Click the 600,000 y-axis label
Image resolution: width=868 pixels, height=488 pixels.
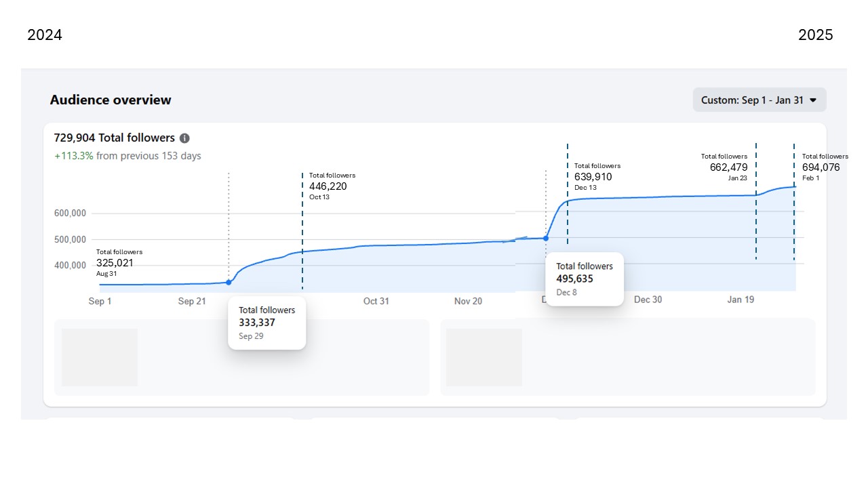pyautogui.click(x=70, y=213)
